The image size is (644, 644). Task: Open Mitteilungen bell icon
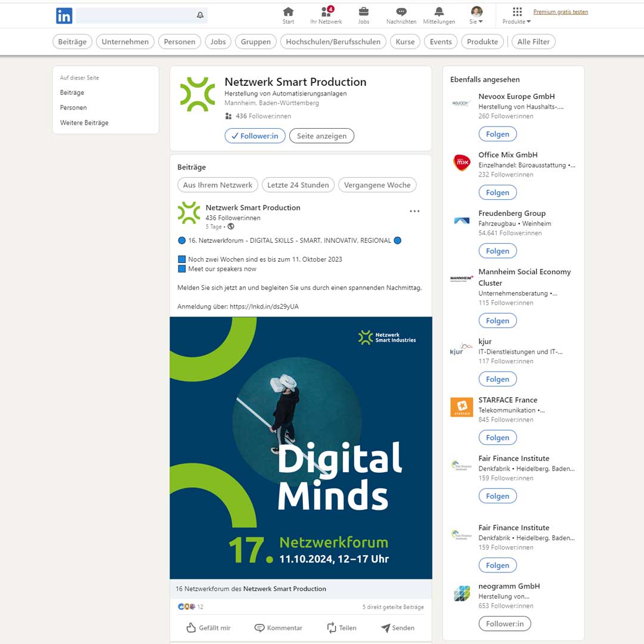click(439, 15)
